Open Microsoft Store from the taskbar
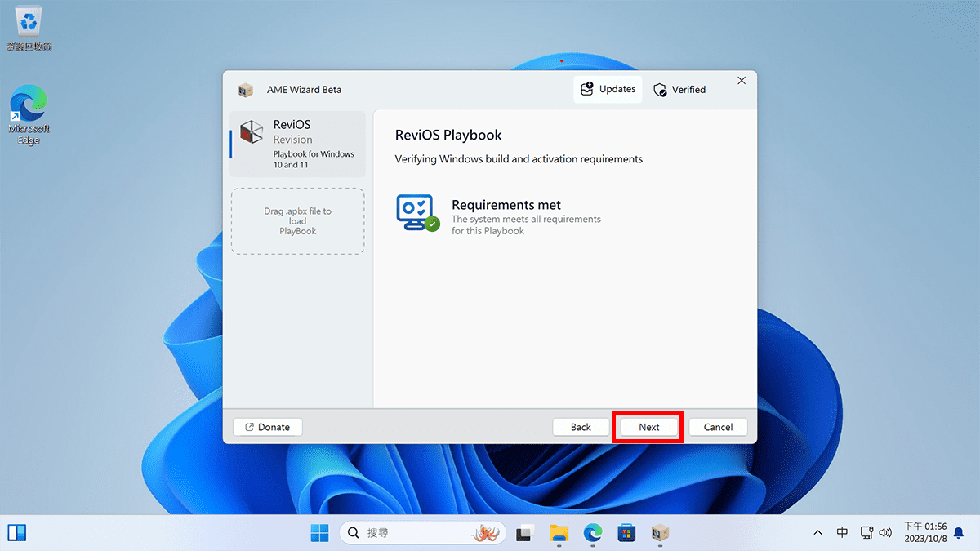980x551 pixels. click(626, 533)
